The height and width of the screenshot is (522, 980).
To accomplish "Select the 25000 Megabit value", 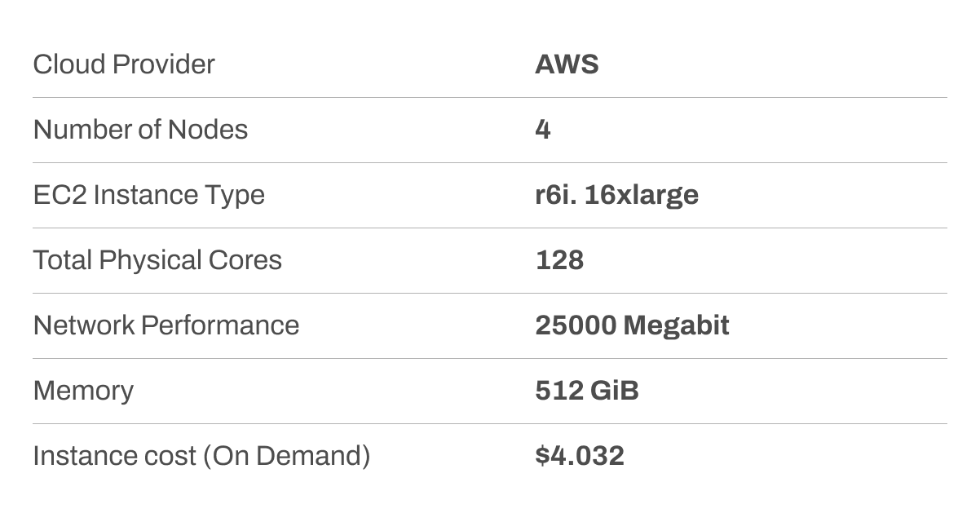I will coord(633,325).
